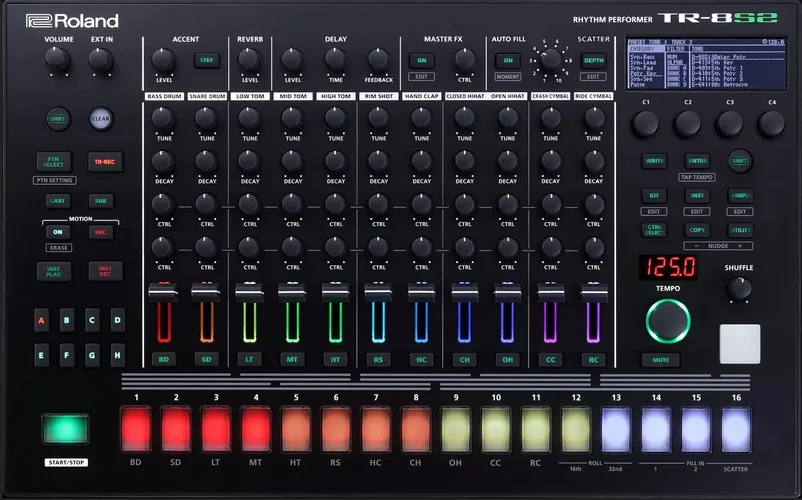Tap the TAP TEMPO button
The height and width of the screenshot is (500, 802).
(697, 177)
